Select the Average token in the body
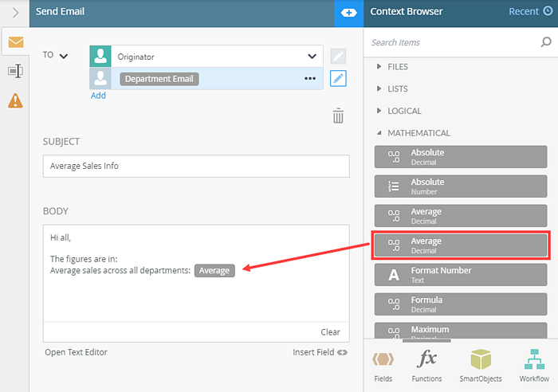The height and width of the screenshot is (392, 558). pos(214,271)
